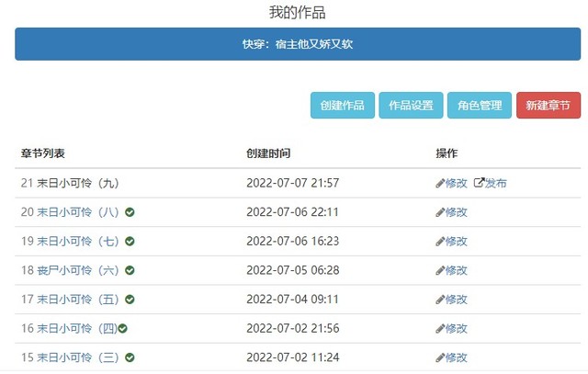Click 修改 link for chapter 20

(x=456, y=212)
